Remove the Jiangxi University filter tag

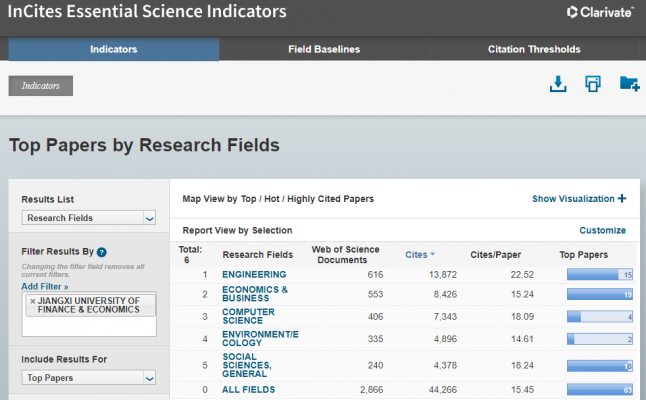[33, 301]
